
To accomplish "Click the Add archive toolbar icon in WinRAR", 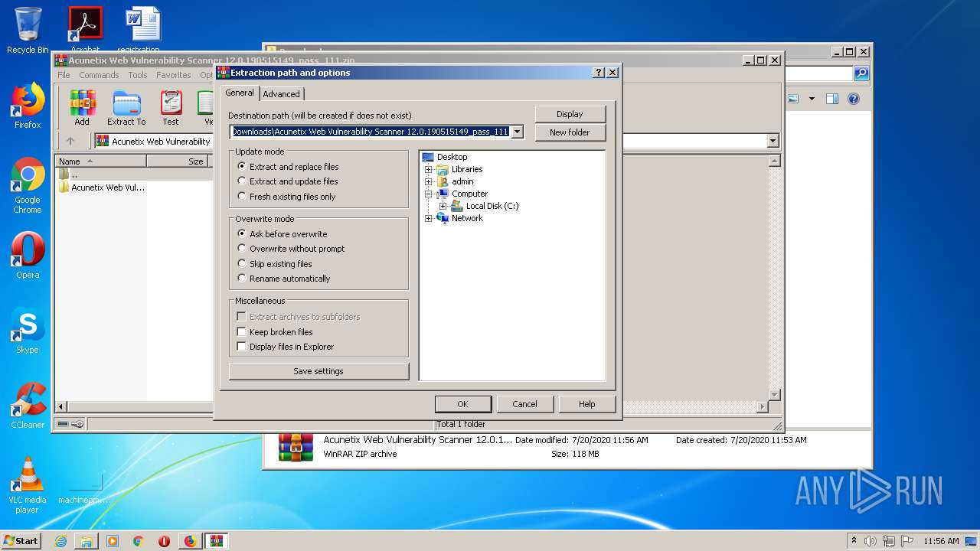I will [x=82, y=108].
